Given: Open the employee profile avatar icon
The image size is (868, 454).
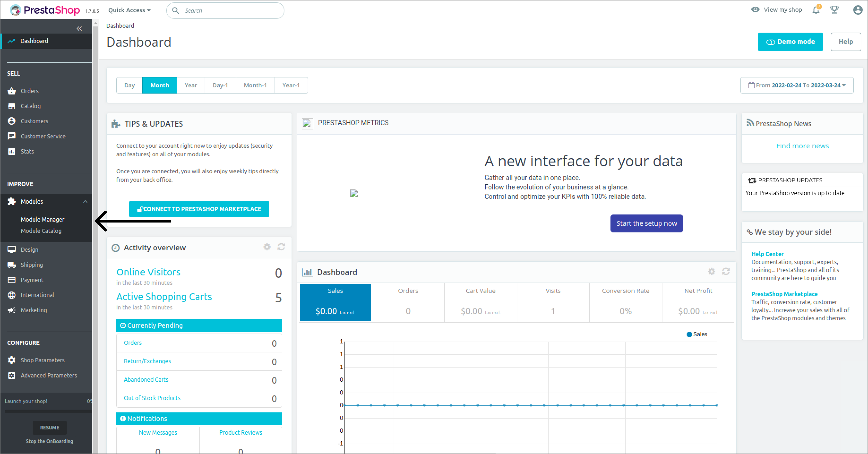Looking at the screenshot, I should (858, 10).
